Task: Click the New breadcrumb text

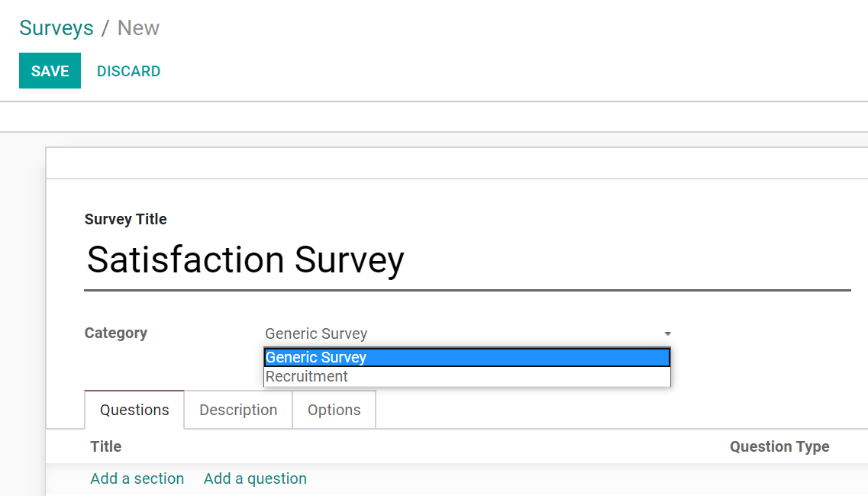Action: click(138, 28)
